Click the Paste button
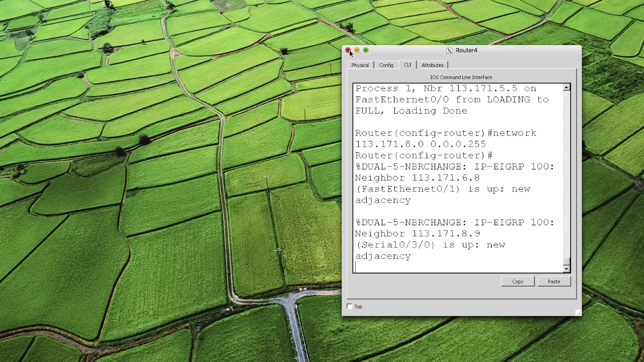The image size is (644, 362). click(554, 282)
